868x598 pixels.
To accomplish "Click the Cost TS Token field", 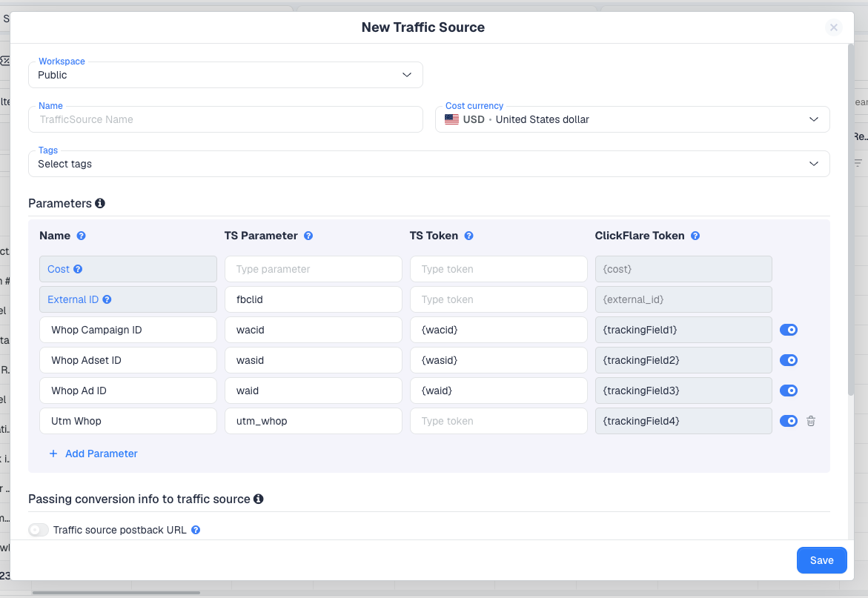I will (499, 269).
